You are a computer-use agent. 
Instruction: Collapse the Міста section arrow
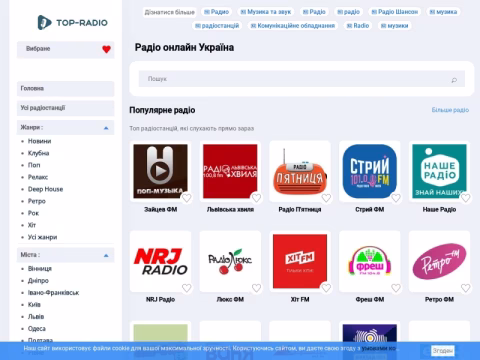106,256
